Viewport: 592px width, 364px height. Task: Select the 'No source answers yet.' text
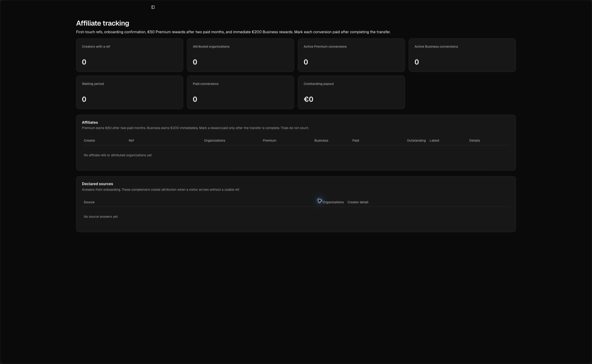tap(101, 217)
